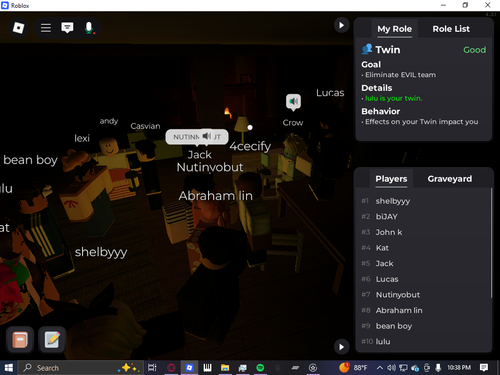
Task: Click the NUTINYOBUT voice bubble
Action: pos(197,137)
